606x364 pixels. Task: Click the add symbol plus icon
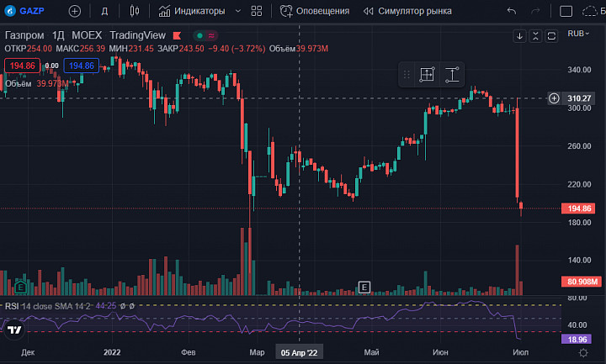tap(75, 11)
